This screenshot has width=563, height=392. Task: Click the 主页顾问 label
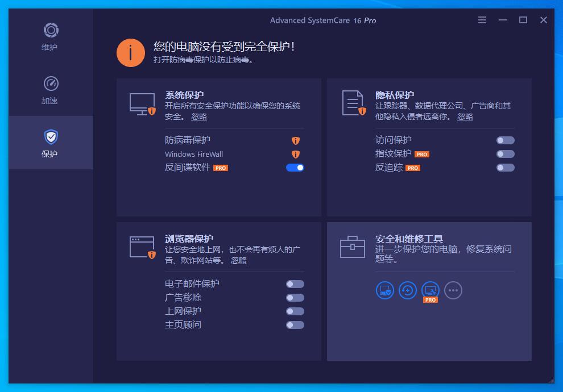click(x=183, y=325)
